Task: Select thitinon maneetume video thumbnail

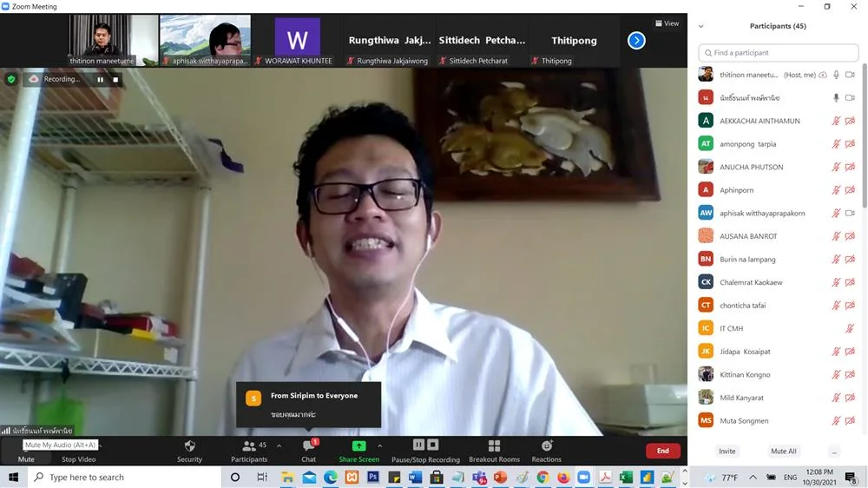Action: pyautogui.click(x=113, y=41)
